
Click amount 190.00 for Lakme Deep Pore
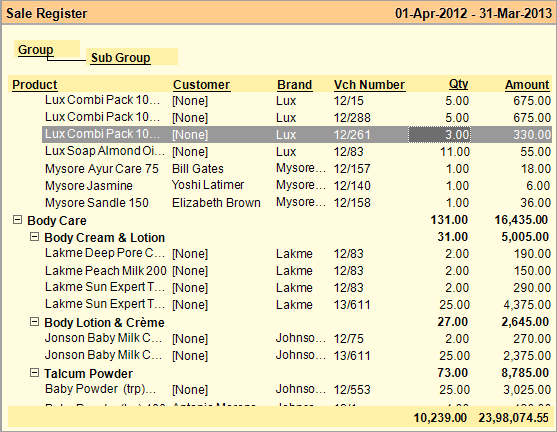click(x=532, y=254)
